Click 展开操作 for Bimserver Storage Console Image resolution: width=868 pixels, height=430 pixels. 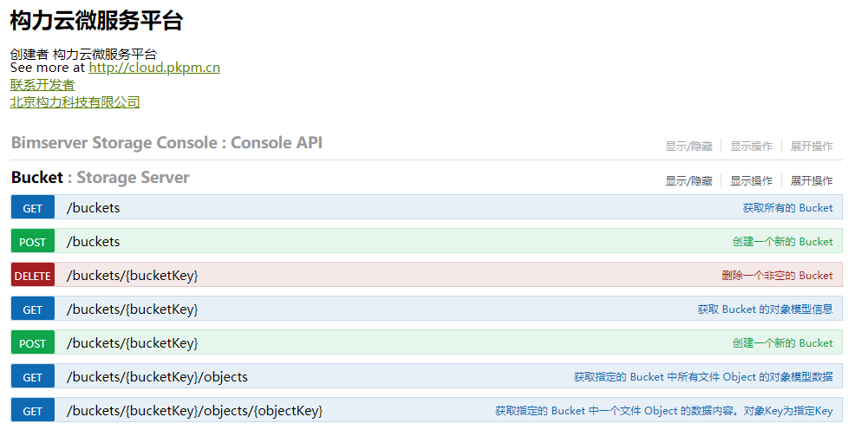click(812, 147)
